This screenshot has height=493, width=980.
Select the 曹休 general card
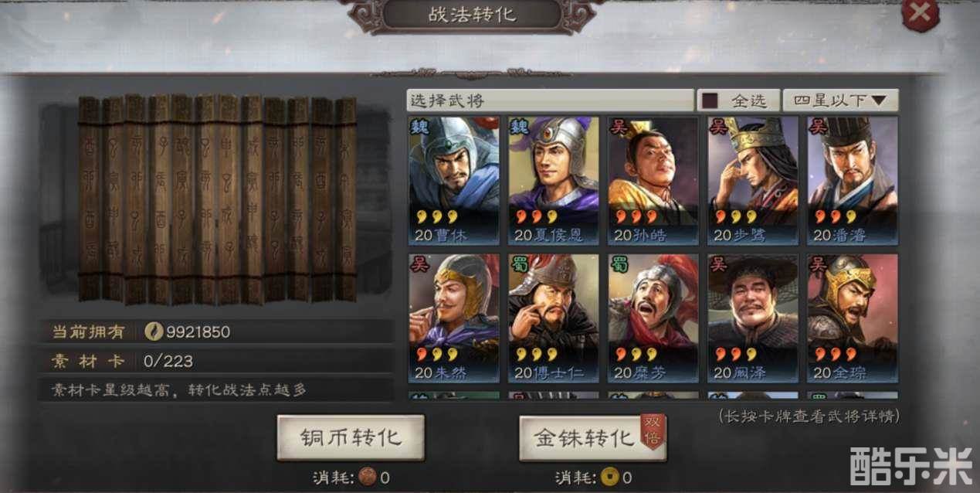(x=453, y=180)
